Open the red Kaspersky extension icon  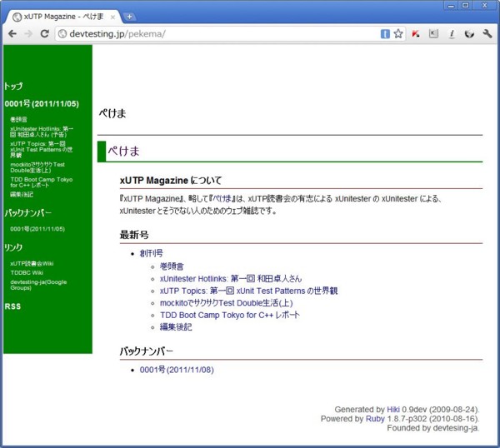coord(416,33)
